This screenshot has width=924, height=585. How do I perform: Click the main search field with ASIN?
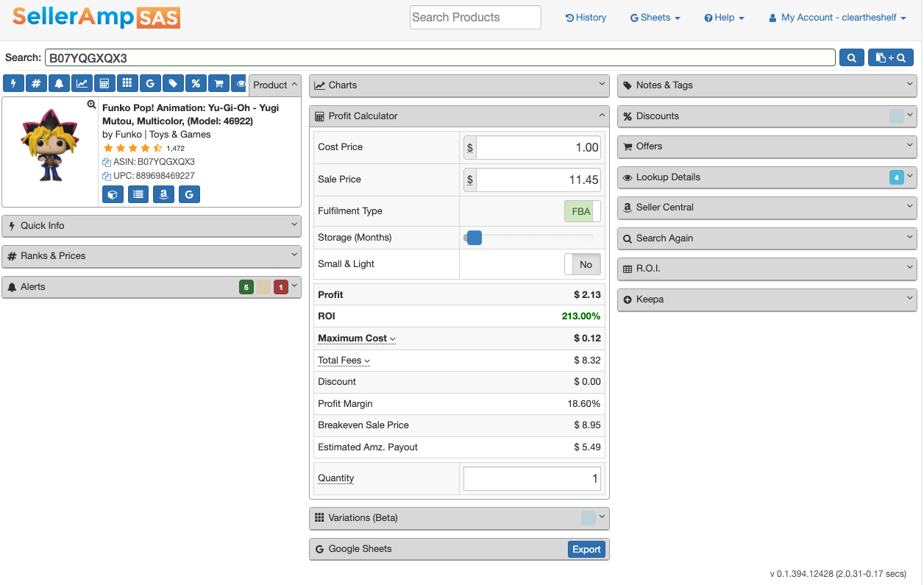point(440,57)
